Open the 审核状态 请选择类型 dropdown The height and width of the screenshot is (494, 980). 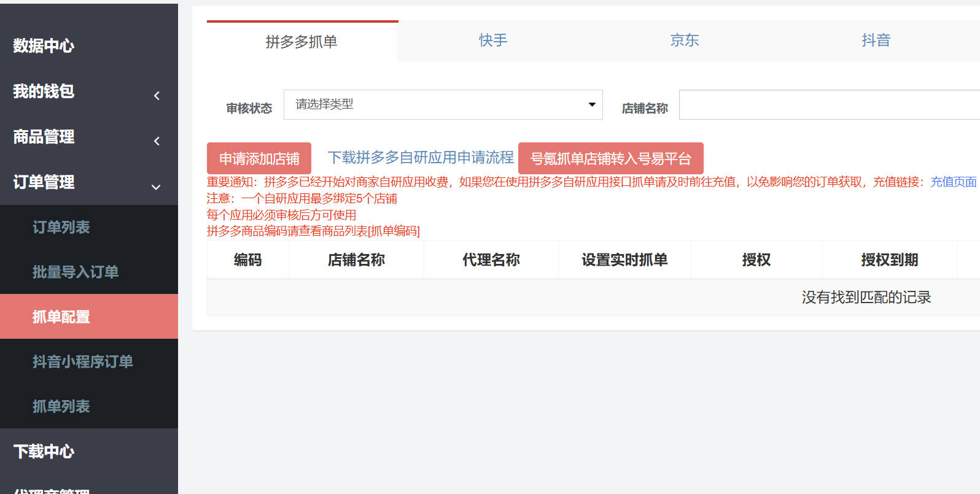[x=443, y=104]
